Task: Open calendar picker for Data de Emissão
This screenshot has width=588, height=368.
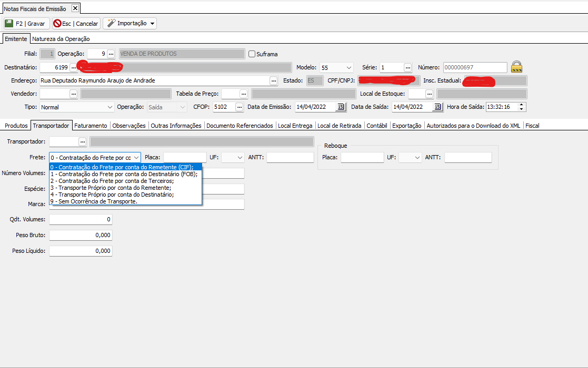Action: tap(341, 107)
